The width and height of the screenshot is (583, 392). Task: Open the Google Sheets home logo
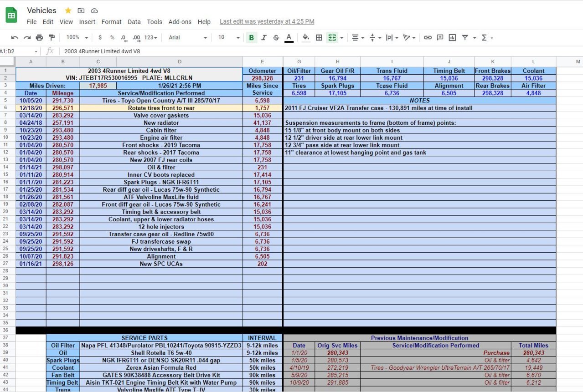(x=11, y=16)
